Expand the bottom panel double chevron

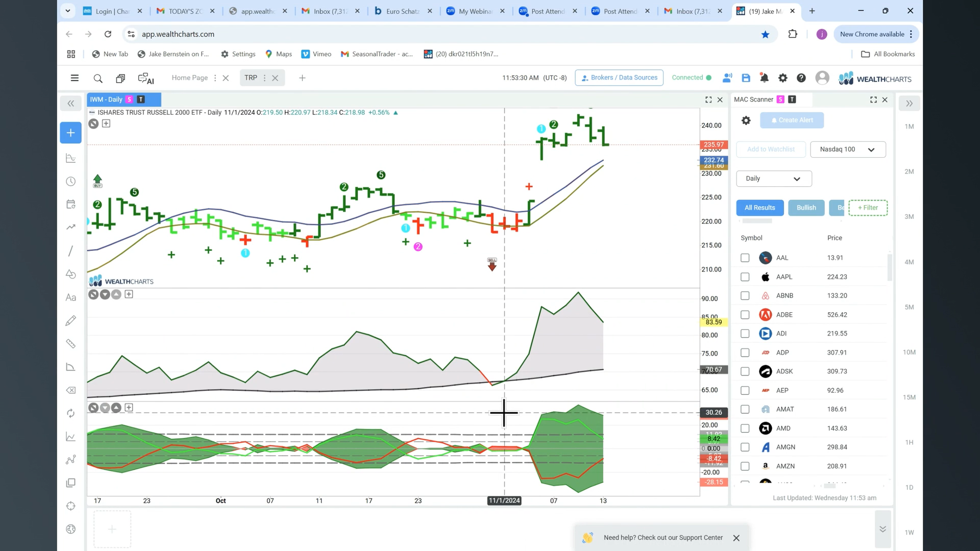(x=883, y=529)
